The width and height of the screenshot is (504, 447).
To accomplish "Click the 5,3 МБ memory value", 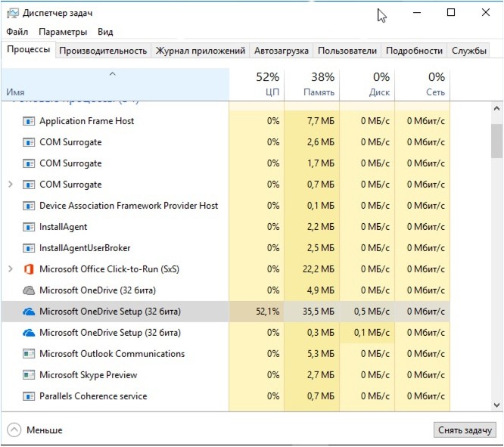I will tap(320, 354).
